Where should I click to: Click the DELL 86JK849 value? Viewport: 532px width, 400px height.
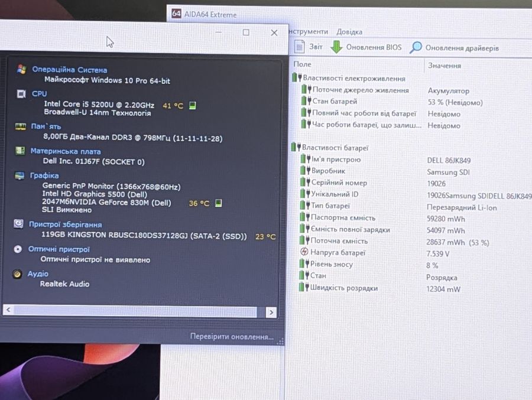pyautogui.click(x=449, y=160)
